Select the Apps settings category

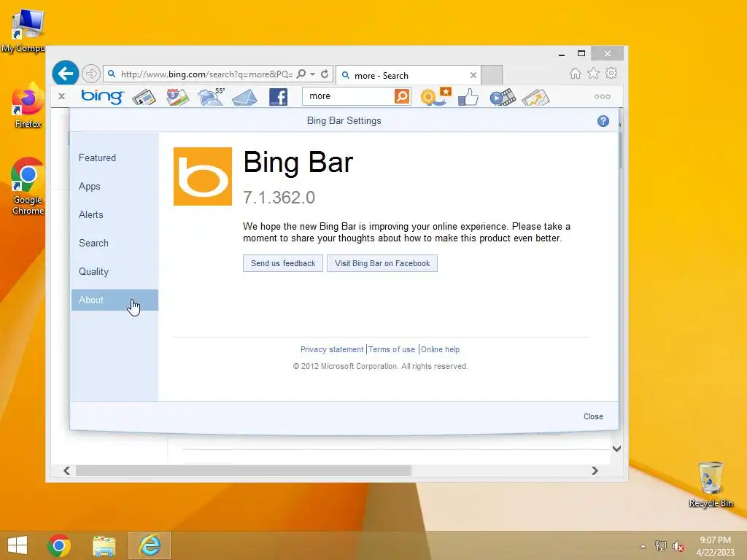[x=115, y=186]
